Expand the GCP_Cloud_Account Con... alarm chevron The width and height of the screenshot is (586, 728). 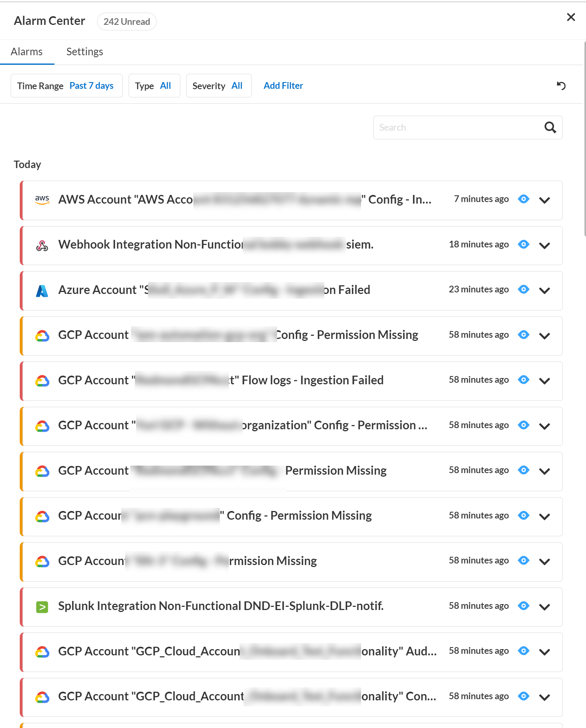(545, 697)
